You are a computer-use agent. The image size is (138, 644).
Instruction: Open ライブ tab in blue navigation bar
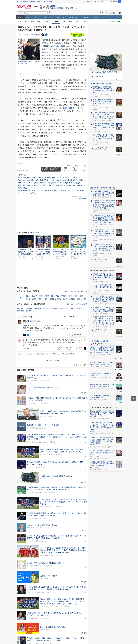tap(37, 17)
